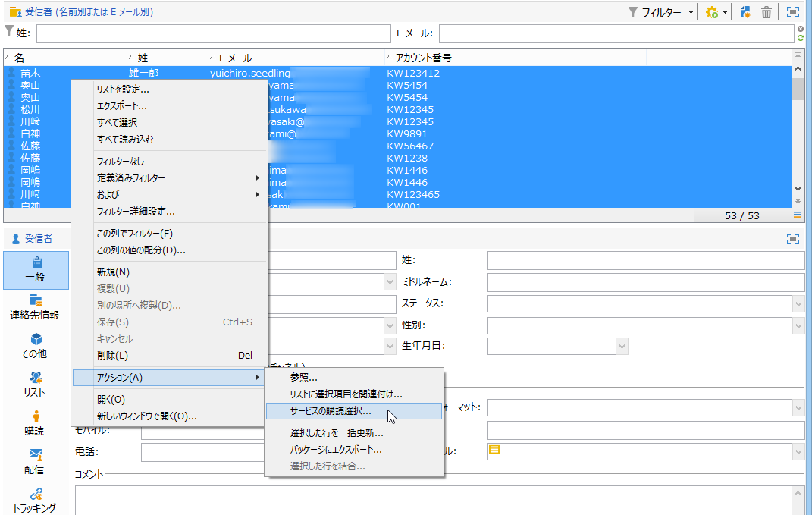Switch to the その他 sidebar tab
Screen dimensions: 812x515
[x=35, y=346]
